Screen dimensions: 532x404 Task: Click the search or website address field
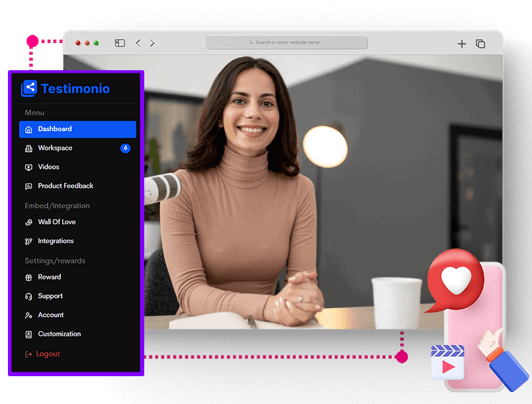coord(287,42)
